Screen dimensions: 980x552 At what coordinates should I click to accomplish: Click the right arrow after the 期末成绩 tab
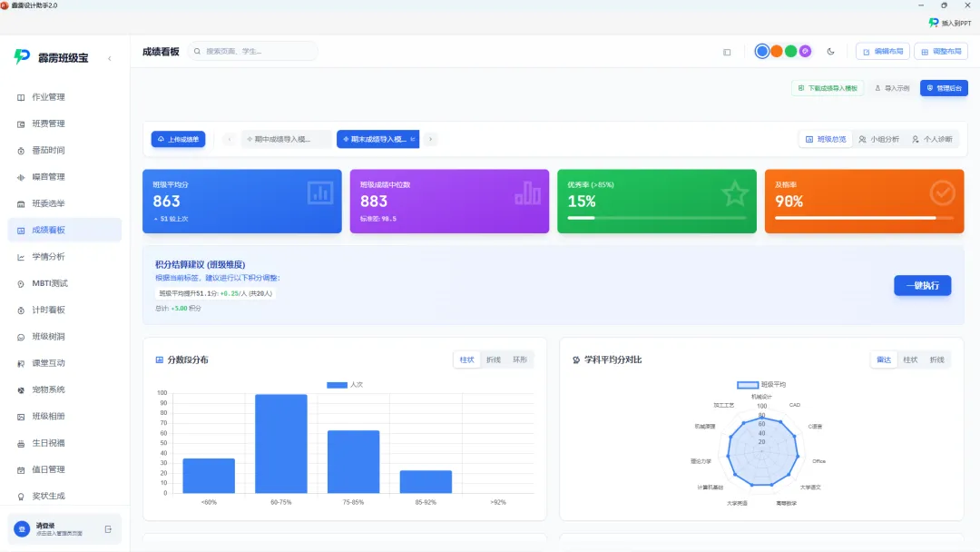pyautogui.click(x=431, y=139)
